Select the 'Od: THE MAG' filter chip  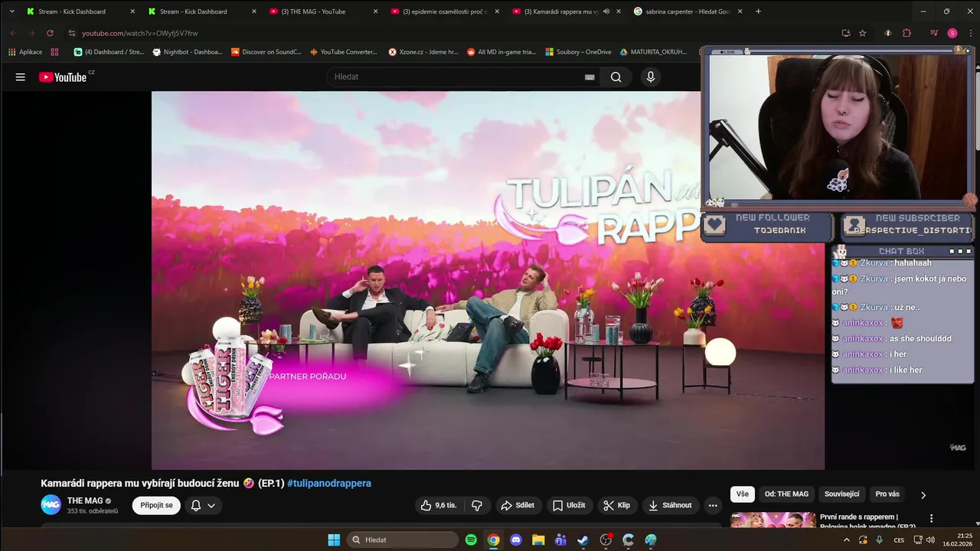pyautogui.click(x=786, y=494)
